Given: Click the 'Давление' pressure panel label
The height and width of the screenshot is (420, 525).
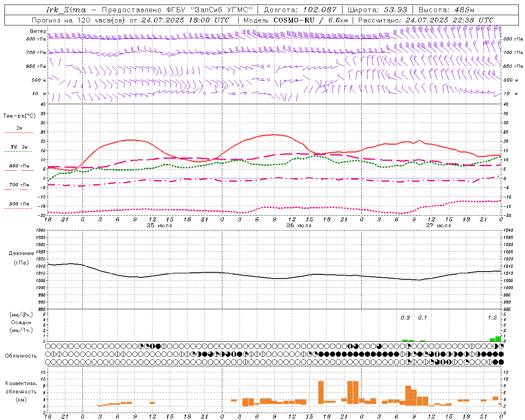Looking at the screenshot, I should coord(21,253).
